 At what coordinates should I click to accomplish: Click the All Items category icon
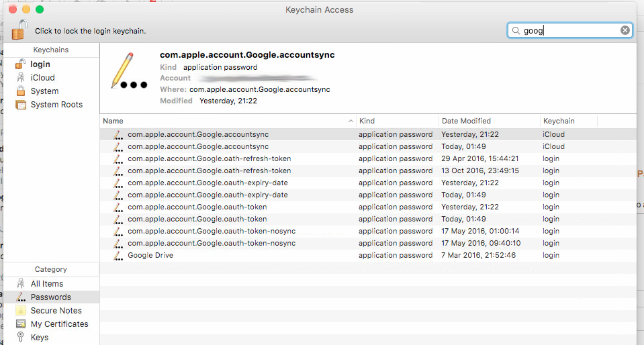tap(21, 284)
